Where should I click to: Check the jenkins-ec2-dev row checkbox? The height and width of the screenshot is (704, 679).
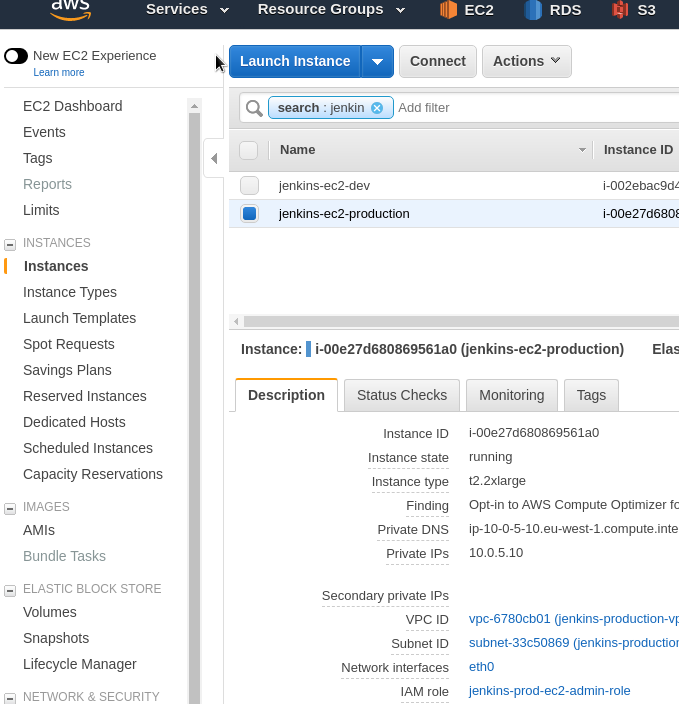[x=249, y=185]
